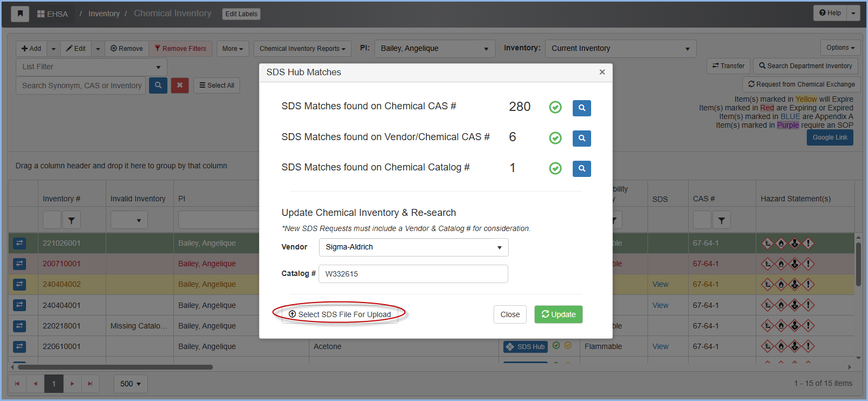
Task: Click transfer icon for inventory row 221026001
Action: click(20, 243)
